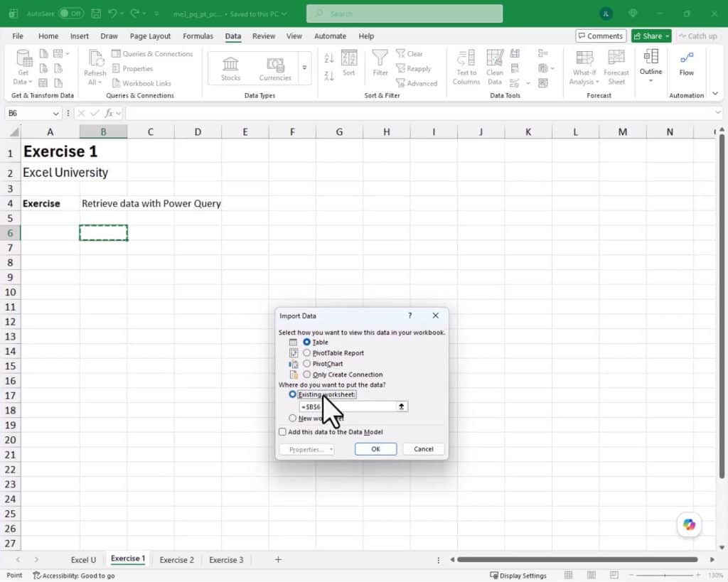Open Display Settings in status bar
728x582 pixels.
click(518, 576)
